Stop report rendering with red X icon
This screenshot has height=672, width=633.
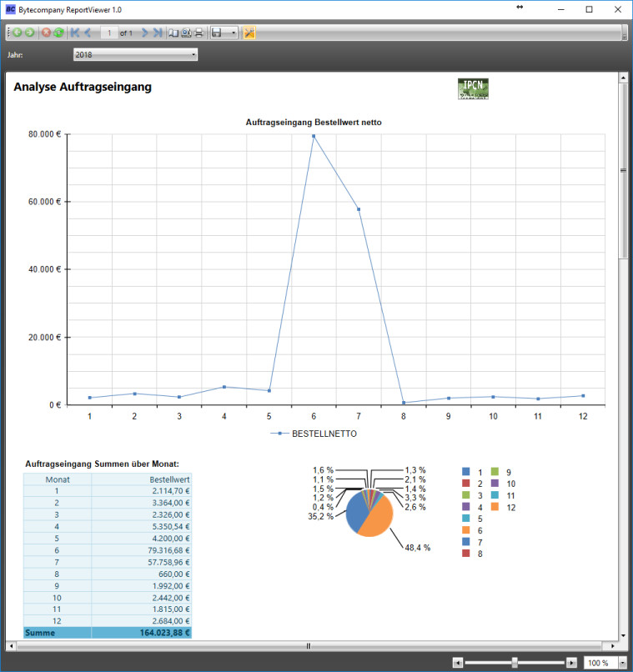click(x=46, y=33)
